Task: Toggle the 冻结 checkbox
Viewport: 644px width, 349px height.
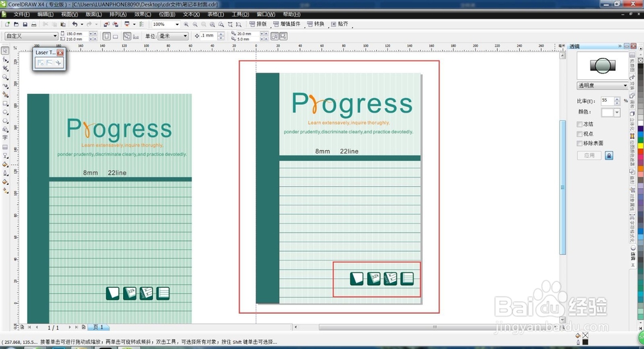Action: (x=579, y=124)
